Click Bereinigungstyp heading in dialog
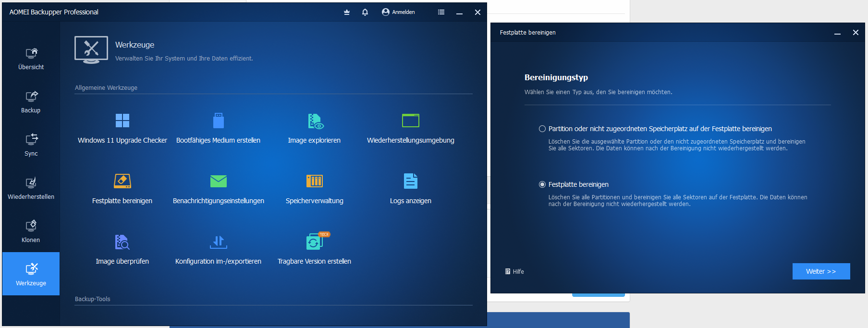The width and height of the screenshot is (868, 328). pyautogui.click(x=556, y=77)
